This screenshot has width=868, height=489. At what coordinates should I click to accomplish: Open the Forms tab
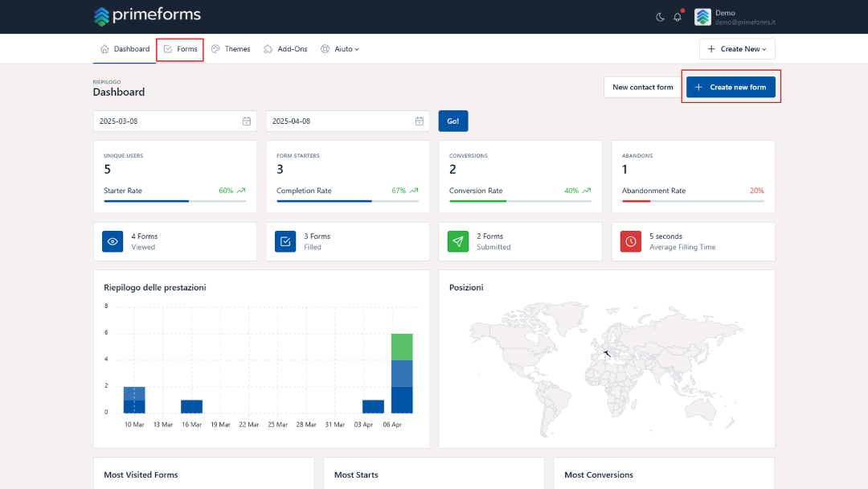click(181, 49)
